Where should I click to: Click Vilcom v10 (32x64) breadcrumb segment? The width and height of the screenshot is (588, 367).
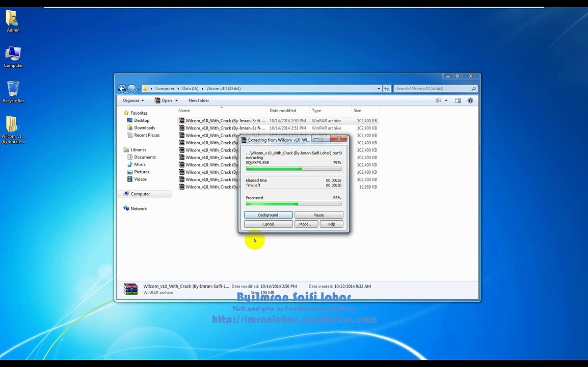tap(224, 89)
